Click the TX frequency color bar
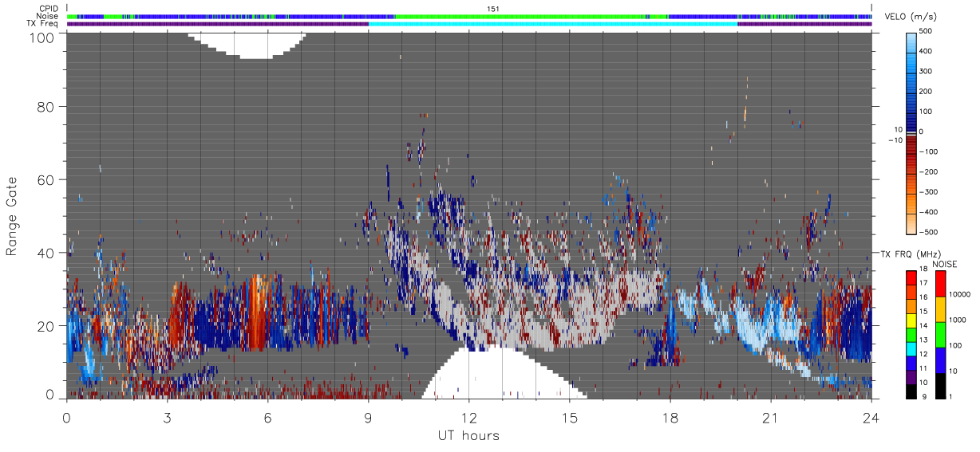 click(x=912, y=333)
